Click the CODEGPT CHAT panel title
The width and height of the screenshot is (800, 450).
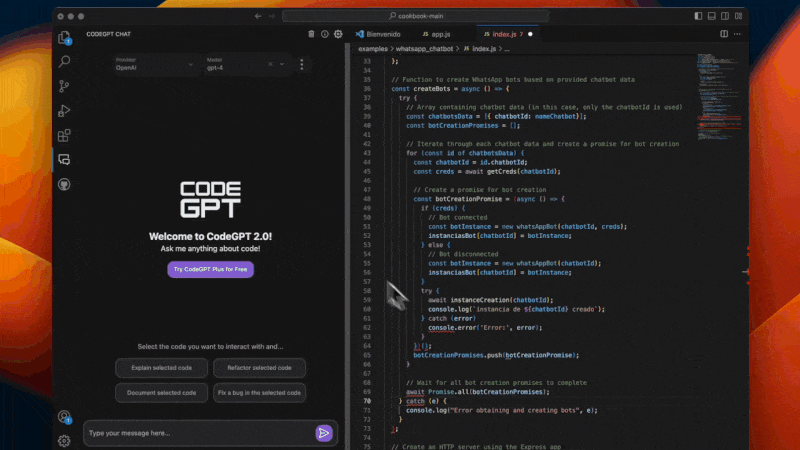pyautogui.click(x=109, y=34)
